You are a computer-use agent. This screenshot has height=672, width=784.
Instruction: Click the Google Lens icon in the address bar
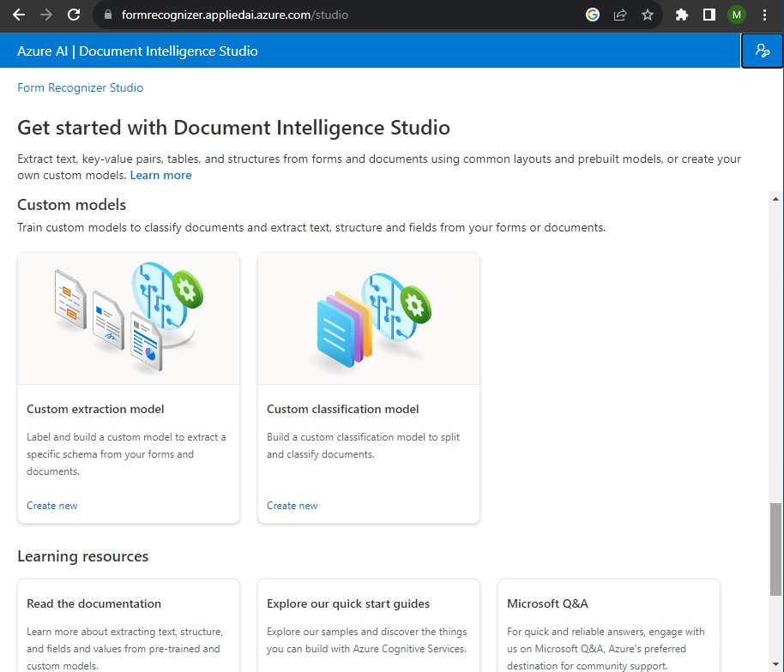coord(593,15)
